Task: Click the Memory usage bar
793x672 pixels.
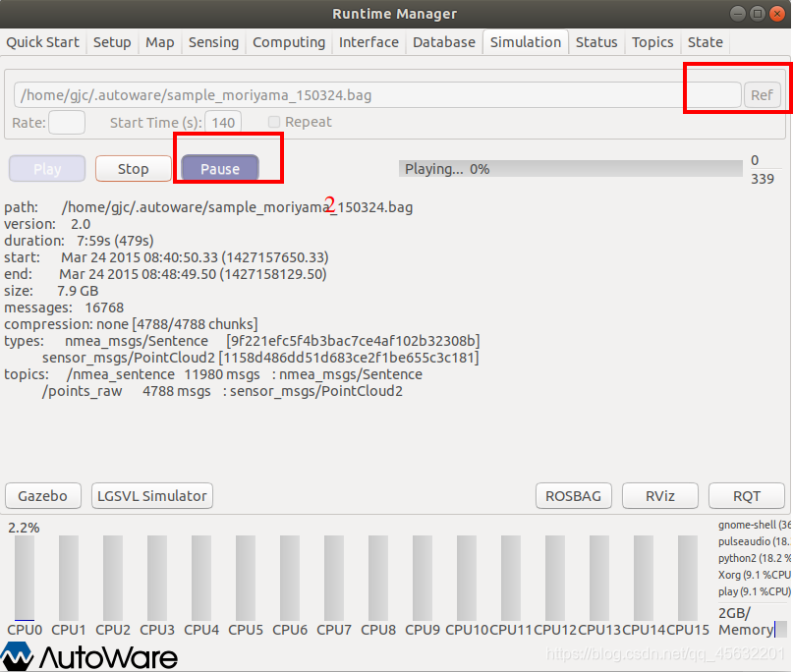Action: (781, 629)
